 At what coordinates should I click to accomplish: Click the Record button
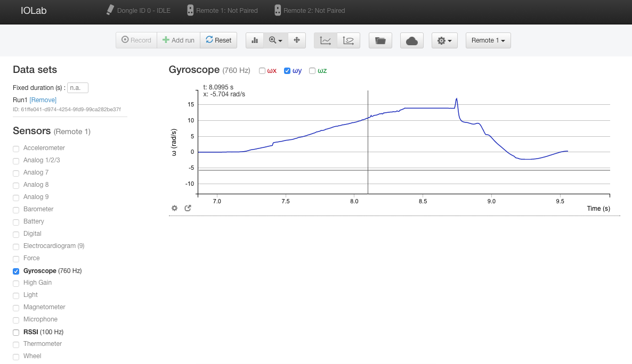(x=136, y=40)
